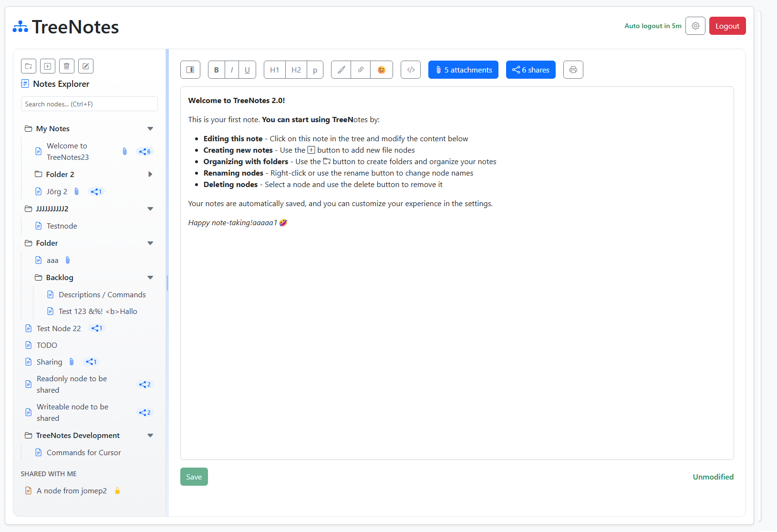Select the highlighter pen tool

(341, 70)
